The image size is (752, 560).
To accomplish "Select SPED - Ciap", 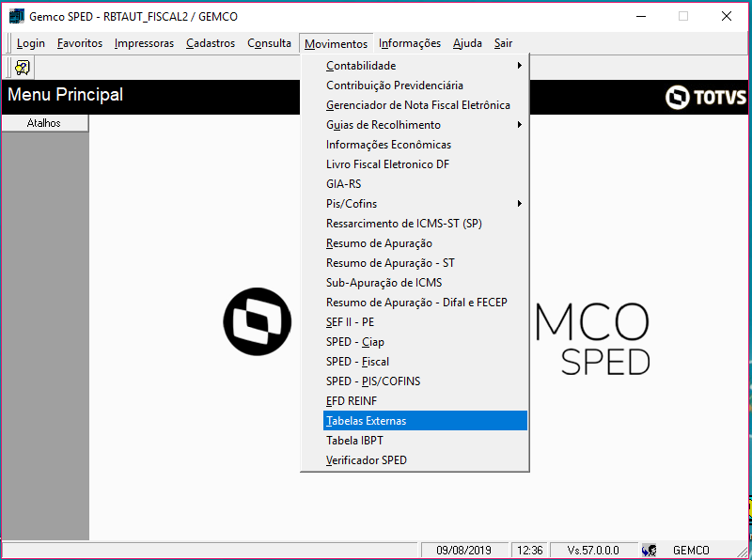I will tap(425, 341).
